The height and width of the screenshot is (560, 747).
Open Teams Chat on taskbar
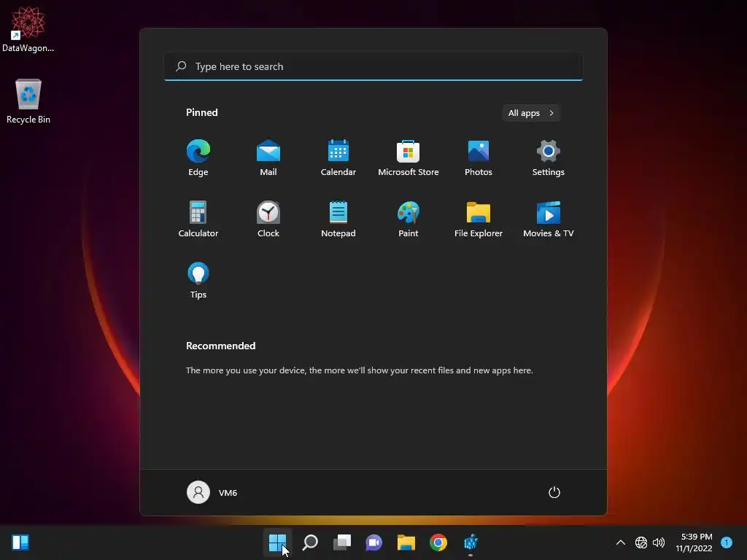[374, 542]
